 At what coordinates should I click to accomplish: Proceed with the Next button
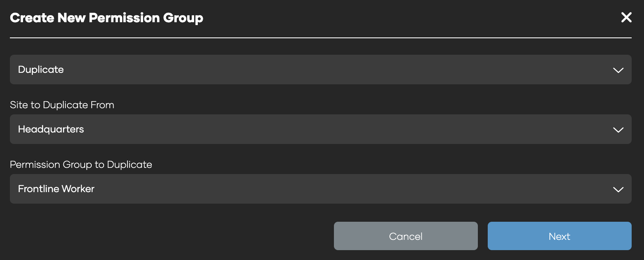click(x=559, y=236)
